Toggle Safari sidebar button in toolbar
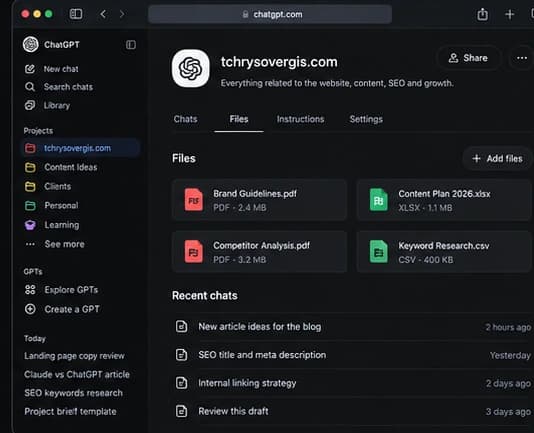Image resolution: width=534 pixels, height=433 pixels. click(76, 14)
